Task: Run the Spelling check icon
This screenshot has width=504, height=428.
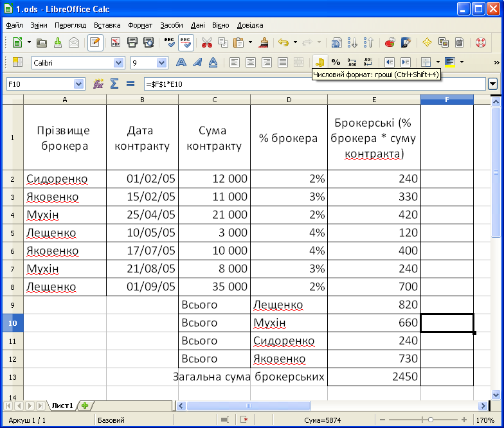Action: click(x=170, y=42)
